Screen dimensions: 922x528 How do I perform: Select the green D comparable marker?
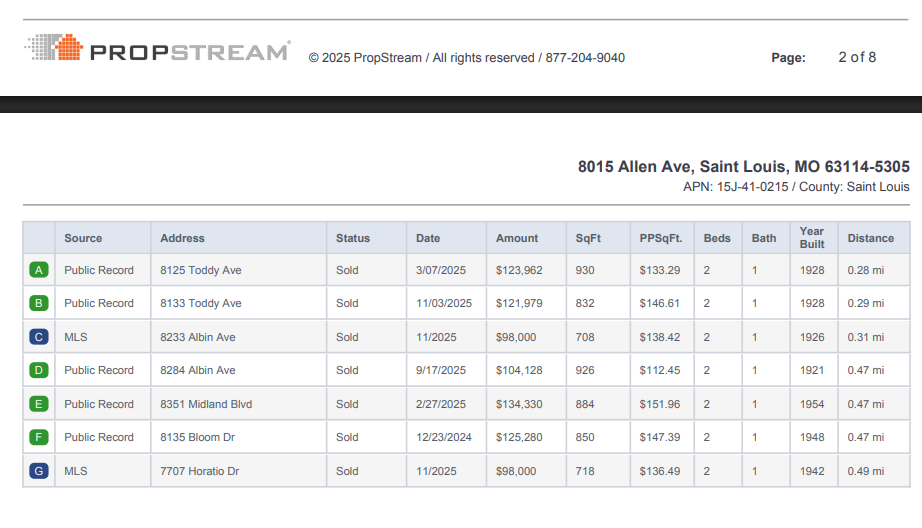(x=39, y=370)
